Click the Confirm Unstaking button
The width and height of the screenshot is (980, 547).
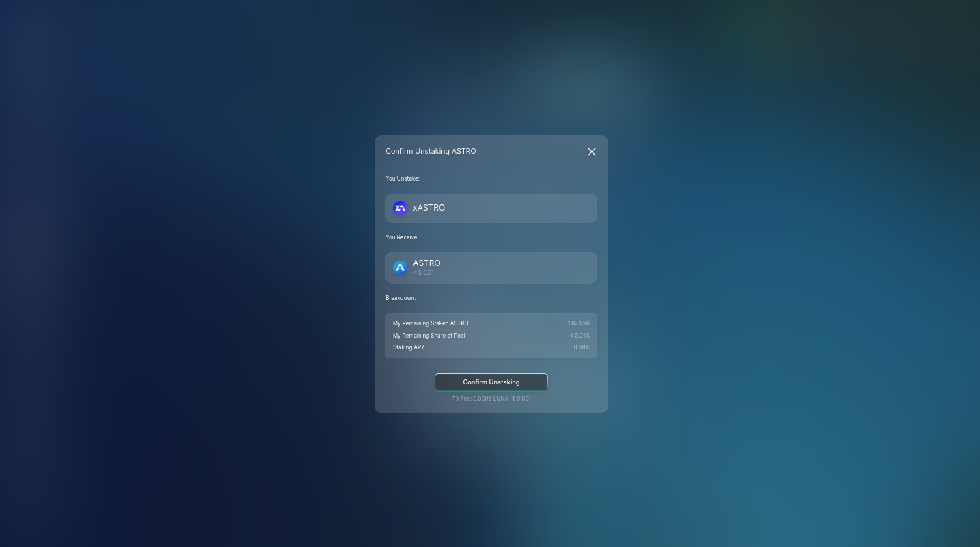(491, 382)
